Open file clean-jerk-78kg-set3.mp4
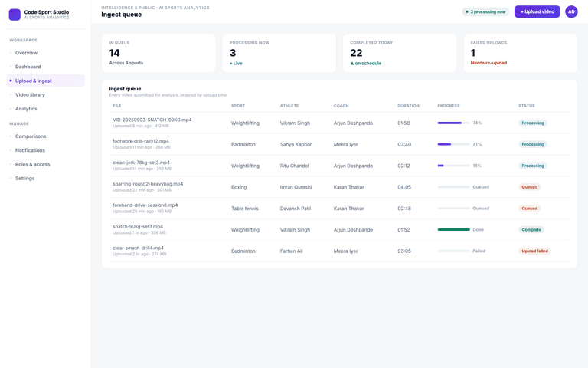The height and width of the screenshot is (368, 588). pyautogui.click(x=141, y=163)
